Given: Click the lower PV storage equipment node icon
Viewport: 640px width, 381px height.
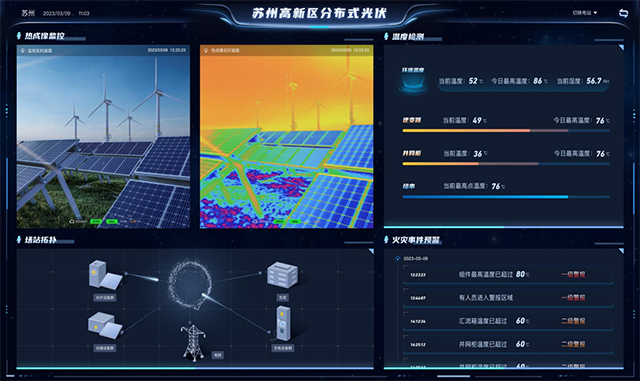Looking at the screenshot, I should (105, 325).
